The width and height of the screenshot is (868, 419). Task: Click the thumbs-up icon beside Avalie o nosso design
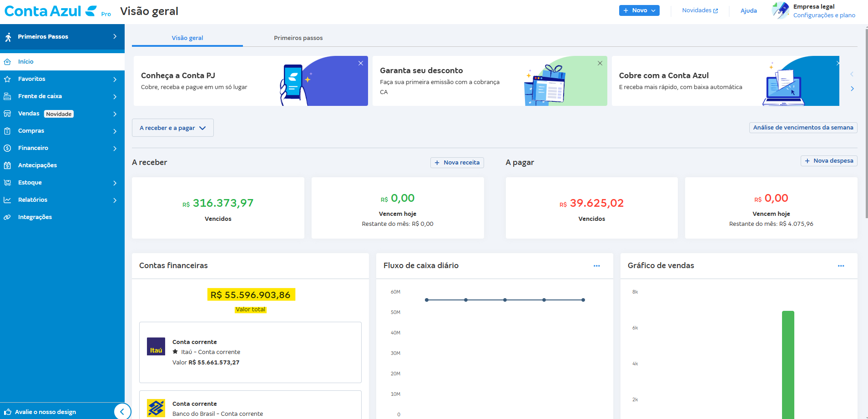tap(8, 412)
